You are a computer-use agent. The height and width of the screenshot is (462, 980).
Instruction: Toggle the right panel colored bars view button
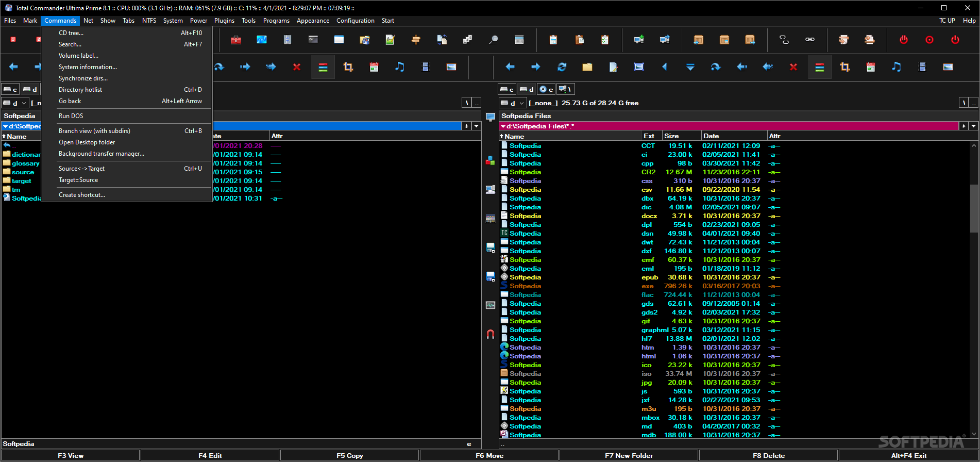pyautogui.click(x=820, y=67)
